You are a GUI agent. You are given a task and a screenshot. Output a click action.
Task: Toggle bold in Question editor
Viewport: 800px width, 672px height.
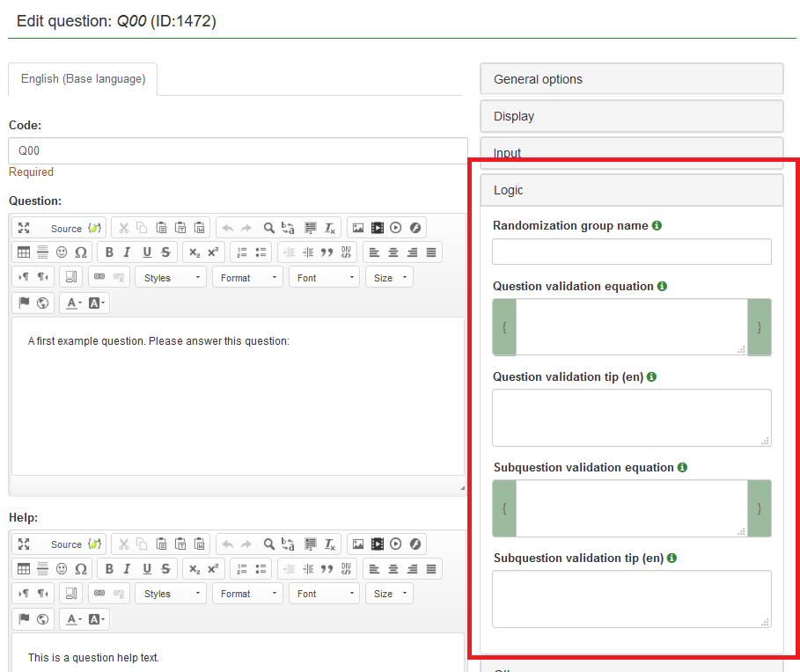pos(109,252)
